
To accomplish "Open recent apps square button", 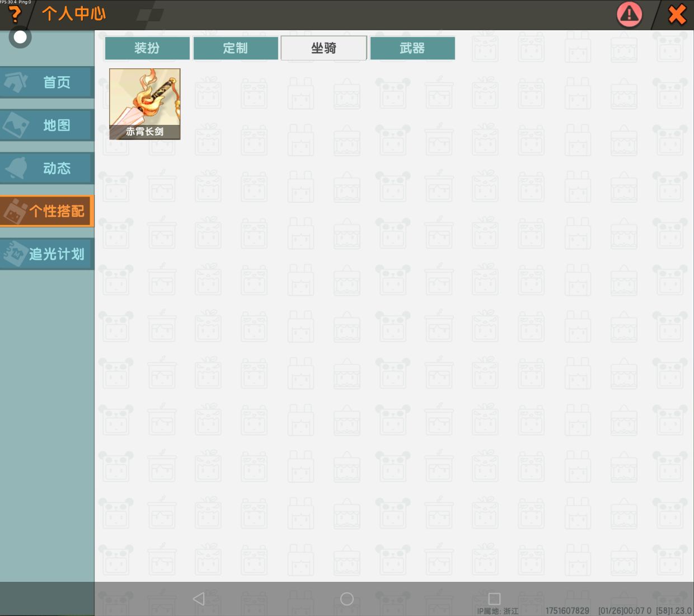I will pyautogui.click(x=494, y=599).
